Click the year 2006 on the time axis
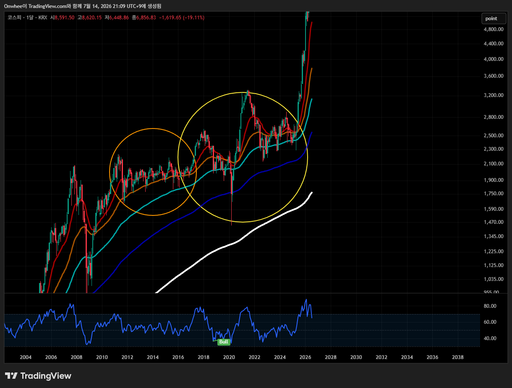 point(51,357)
